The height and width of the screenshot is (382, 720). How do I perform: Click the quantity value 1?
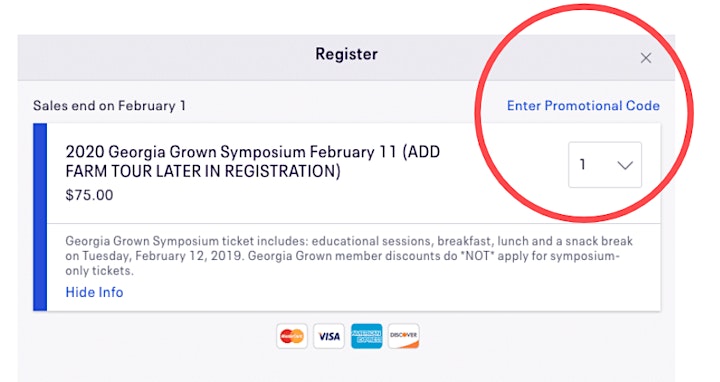[582, 164]
